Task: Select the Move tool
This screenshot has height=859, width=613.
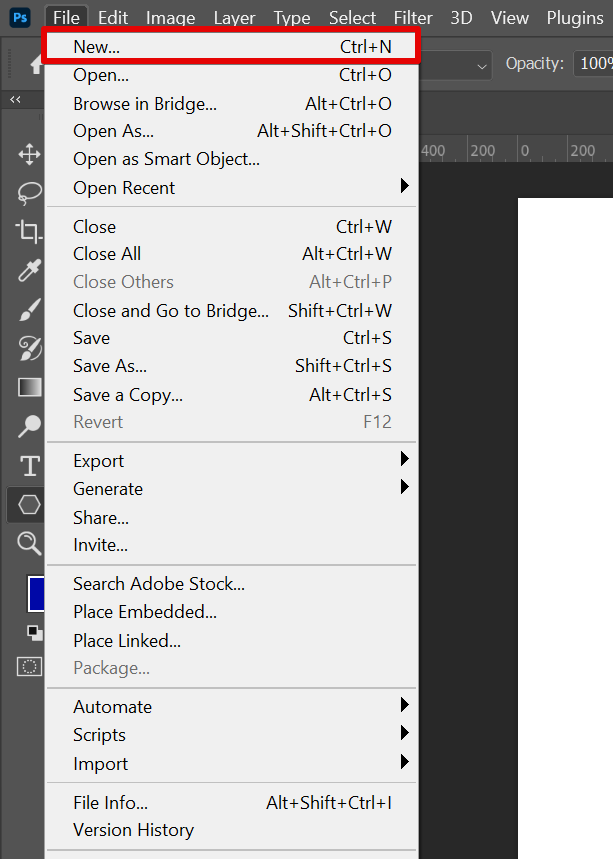Action: [x=29, y=154]
